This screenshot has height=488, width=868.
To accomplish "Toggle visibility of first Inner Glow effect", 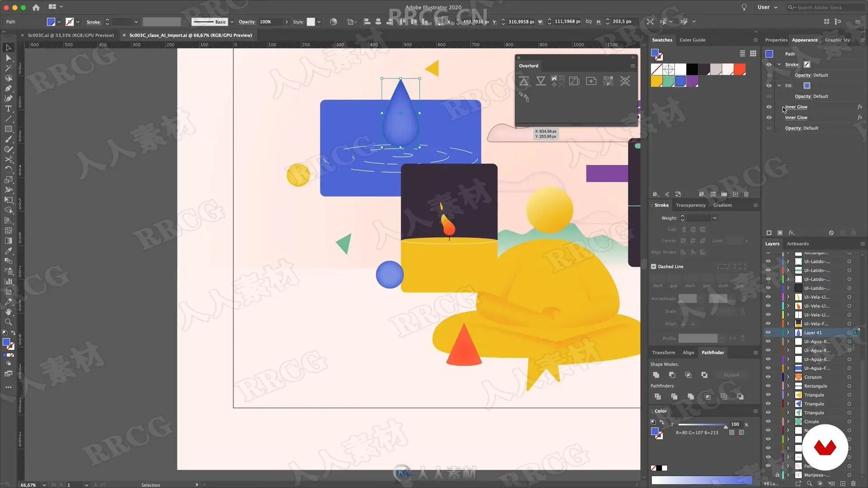I will [x=769, y=107].
